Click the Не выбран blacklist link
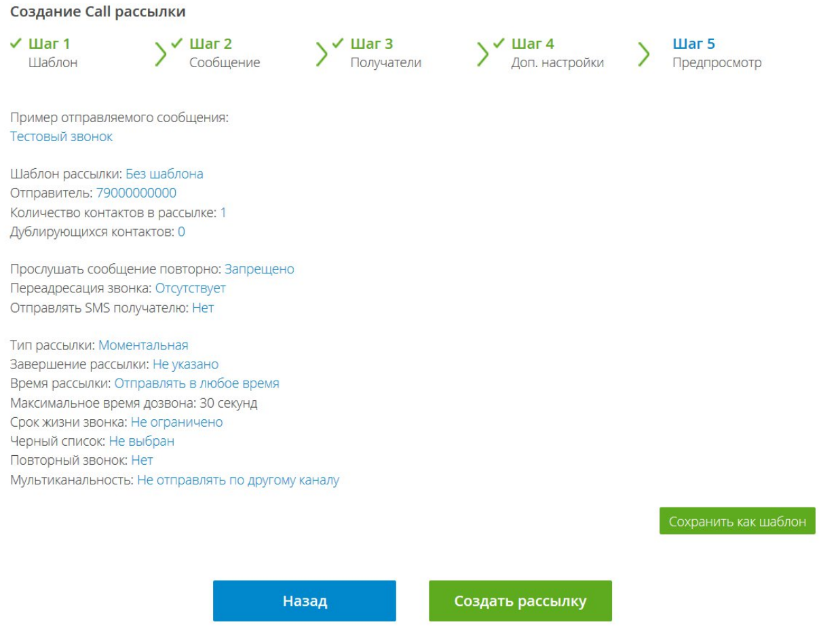Screen dimensions: 840x635 (x=141, y=442)
